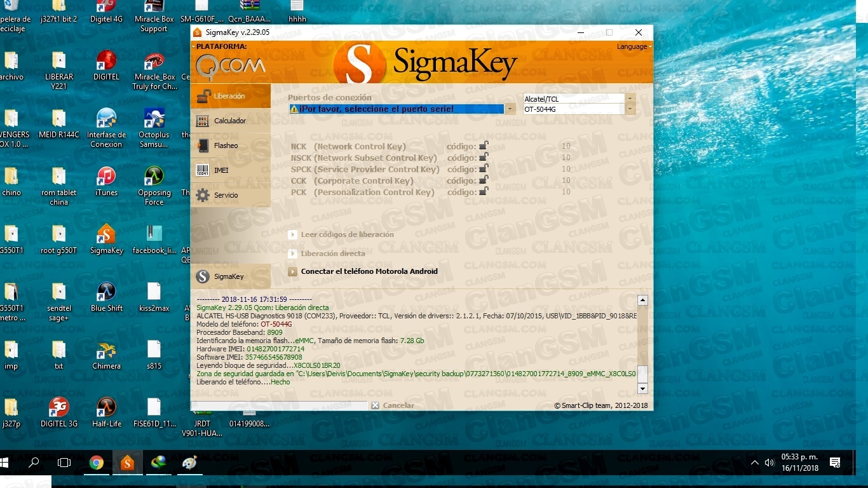868x488 pixels.
Task: Click Leer códigos de liberación
Action: click(341, 234)
